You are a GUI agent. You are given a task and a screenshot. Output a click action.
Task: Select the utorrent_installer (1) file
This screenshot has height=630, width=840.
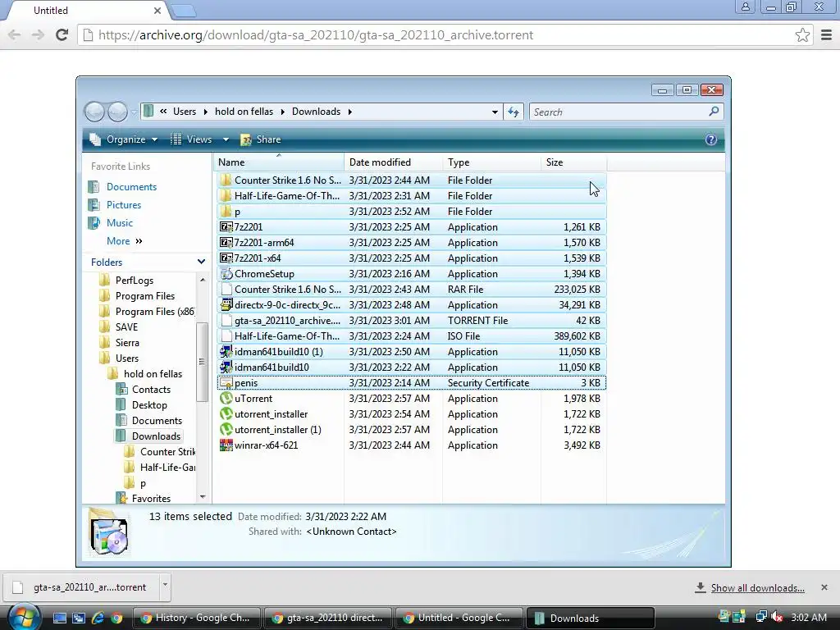[x=412, y=430]
